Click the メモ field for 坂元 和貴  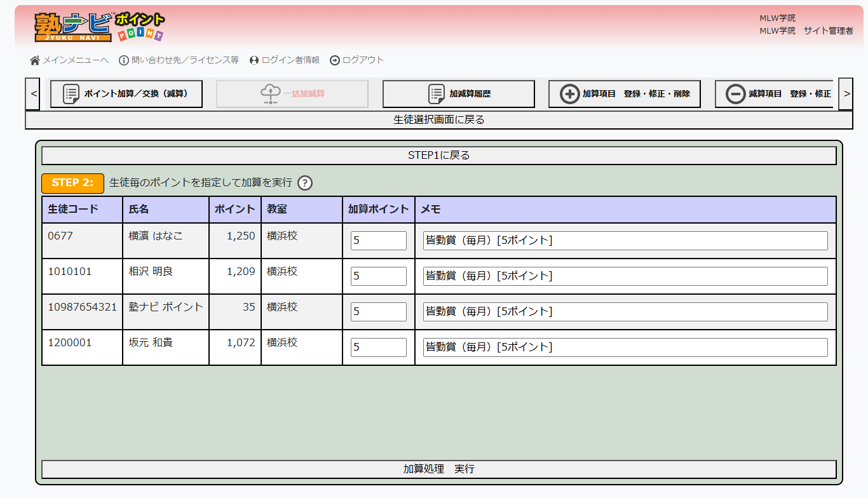(x=625, y=347)
